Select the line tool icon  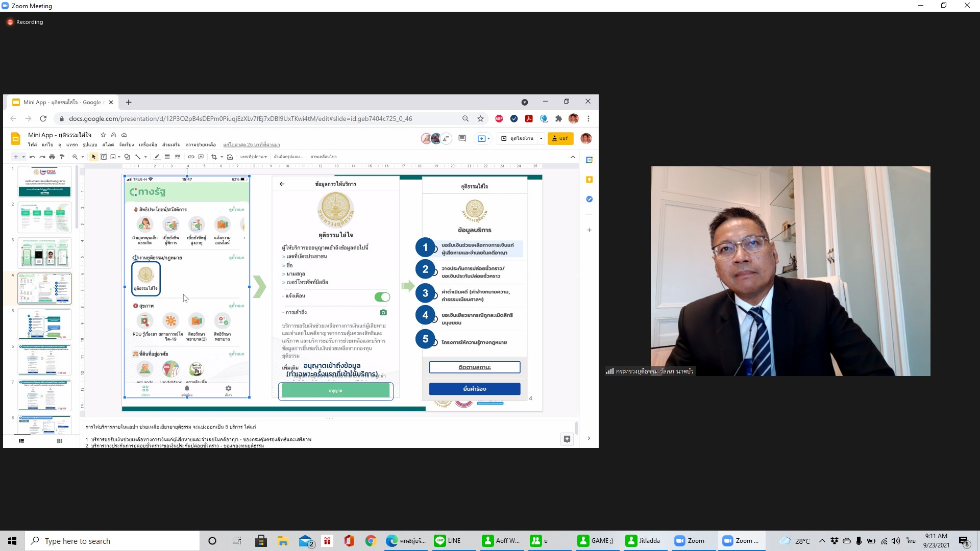tap(138, 157)
